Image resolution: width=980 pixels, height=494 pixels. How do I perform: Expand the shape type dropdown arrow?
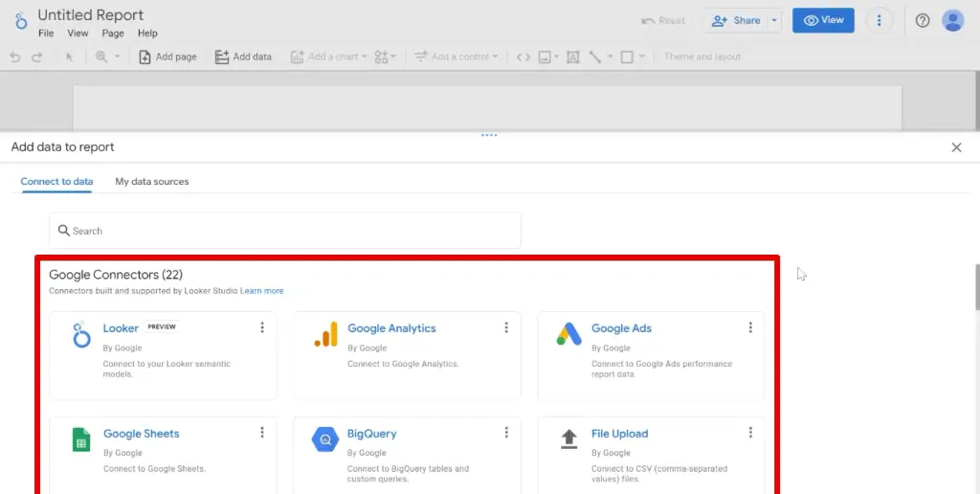point(642,56)
